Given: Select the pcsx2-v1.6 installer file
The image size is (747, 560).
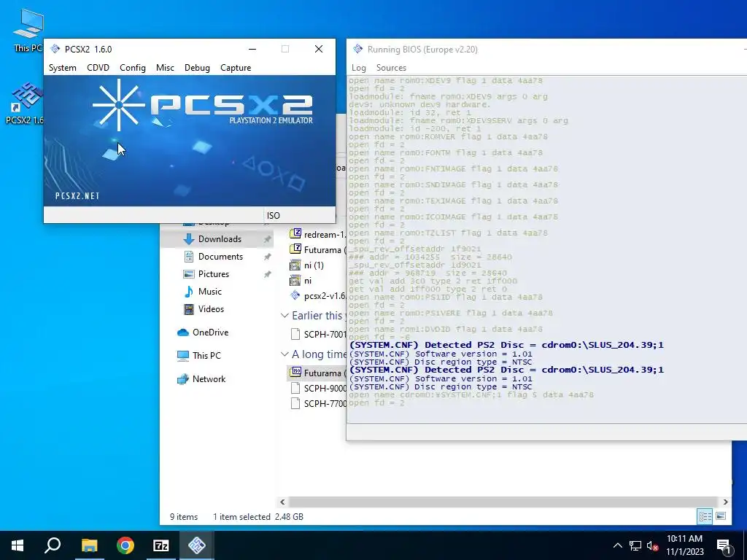Looking at the screenshot, I should (317, 296).
